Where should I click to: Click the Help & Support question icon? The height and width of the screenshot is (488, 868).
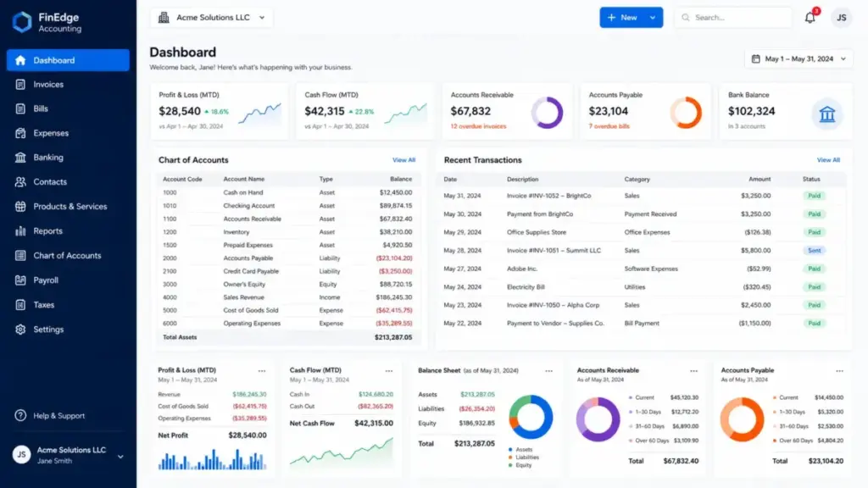tap(20, 415)
